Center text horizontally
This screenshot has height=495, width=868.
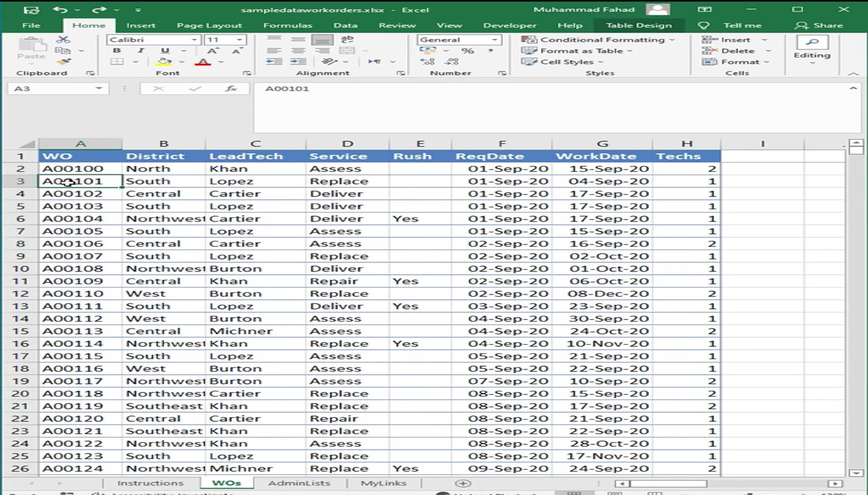(x=298, y=51)
